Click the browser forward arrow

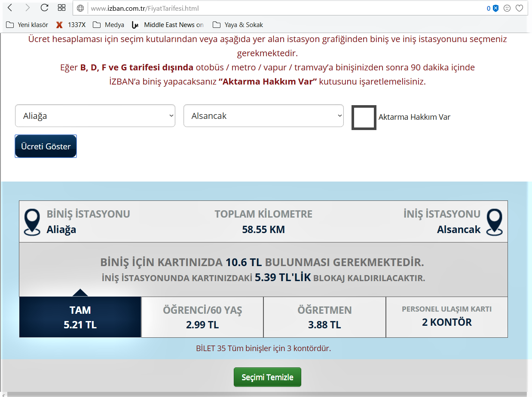pyautogui.click(x=28, y=8)
